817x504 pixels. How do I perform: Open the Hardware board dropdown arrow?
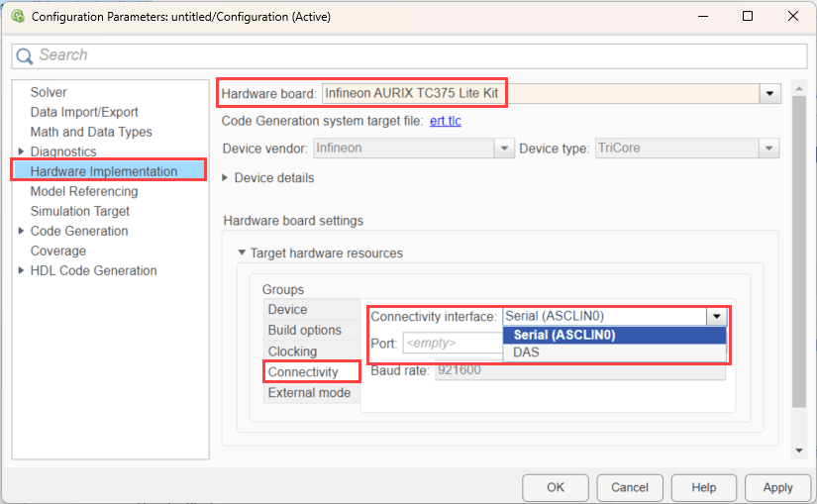pyautogui.click(x=769, y=94)
